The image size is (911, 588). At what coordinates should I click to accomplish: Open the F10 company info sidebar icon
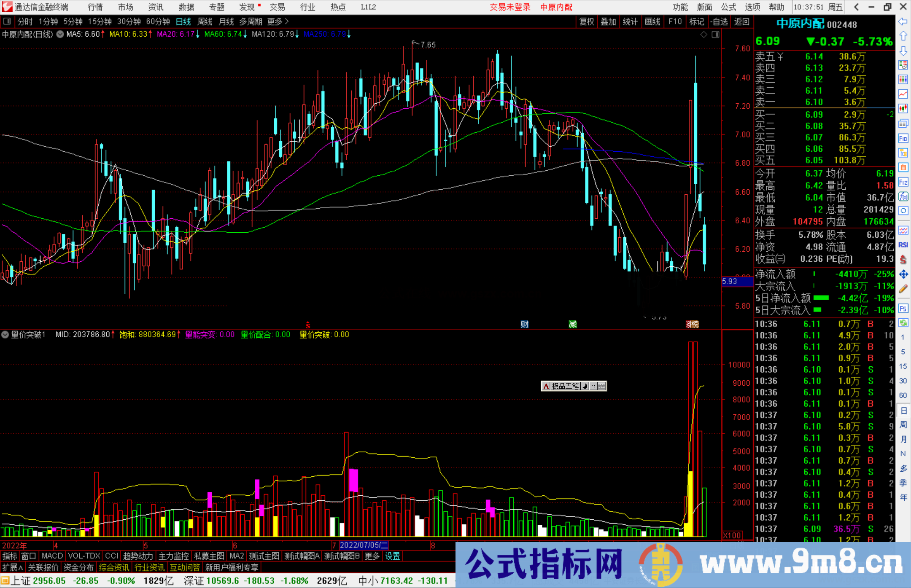(903, 138)
